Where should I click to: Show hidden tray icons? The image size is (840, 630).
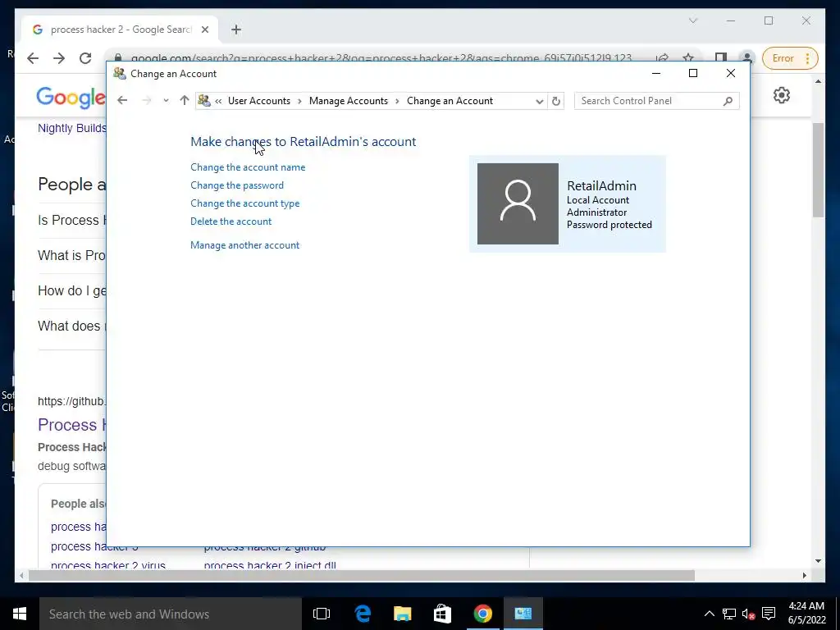pyautogui.click(x=709, y=614)
